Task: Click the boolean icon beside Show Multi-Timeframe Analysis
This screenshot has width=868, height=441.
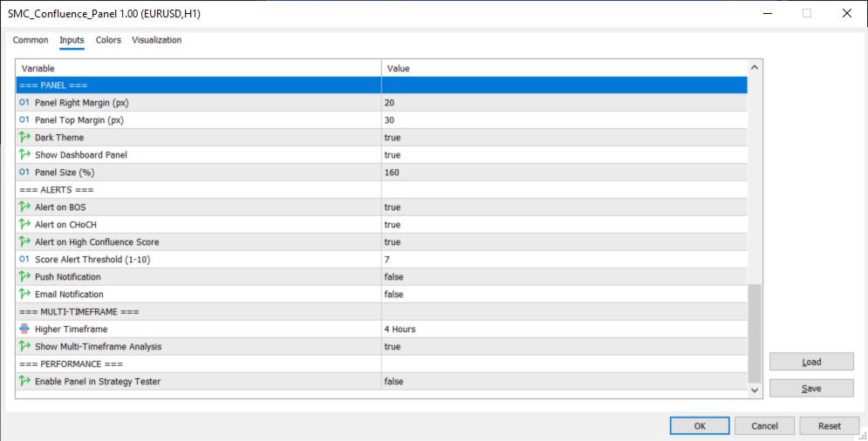Action: [24, 346]
